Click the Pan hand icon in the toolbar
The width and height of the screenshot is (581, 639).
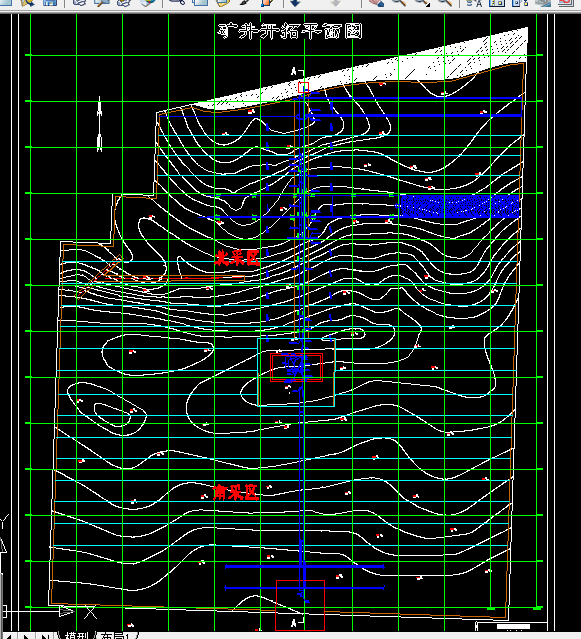(x=376, y=2)
